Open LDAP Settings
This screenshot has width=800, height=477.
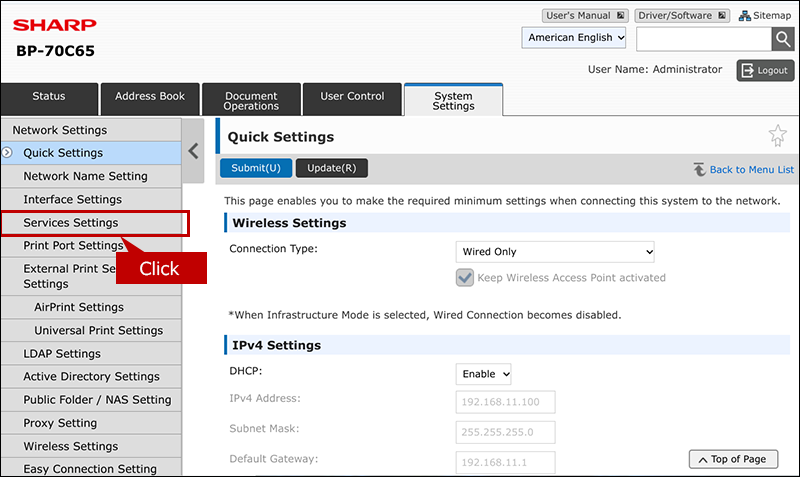click(x=91, y=354)
